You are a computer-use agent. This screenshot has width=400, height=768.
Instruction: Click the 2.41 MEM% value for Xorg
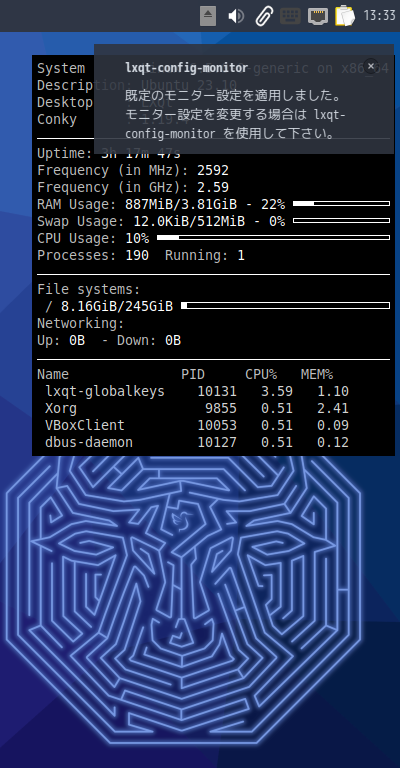[x=333, y=408]
